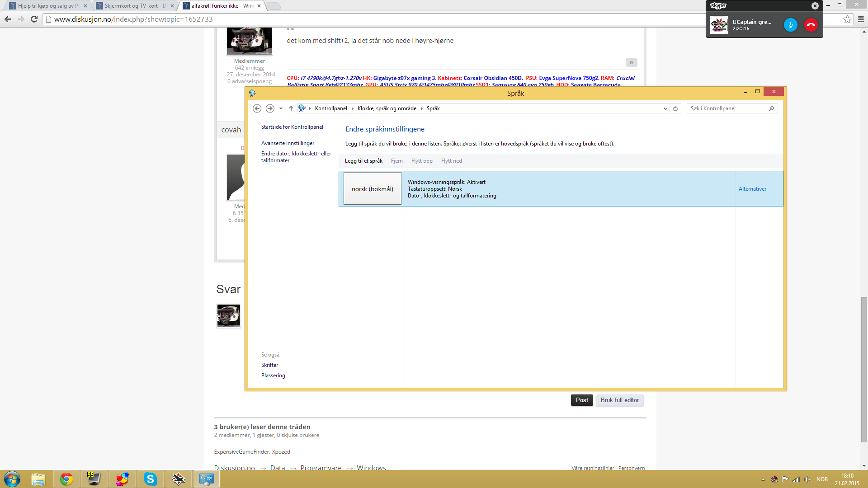This screenshot has width=868, height=488.
Task: Click the search magnifier icon in Kontrollpanel
Action: (x=772, y=108)
